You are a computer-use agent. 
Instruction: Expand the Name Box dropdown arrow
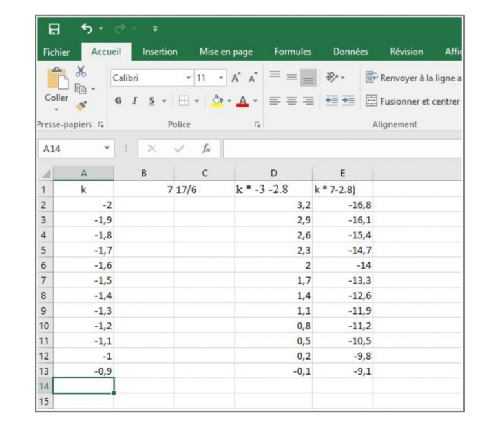[x=106, y=149]
